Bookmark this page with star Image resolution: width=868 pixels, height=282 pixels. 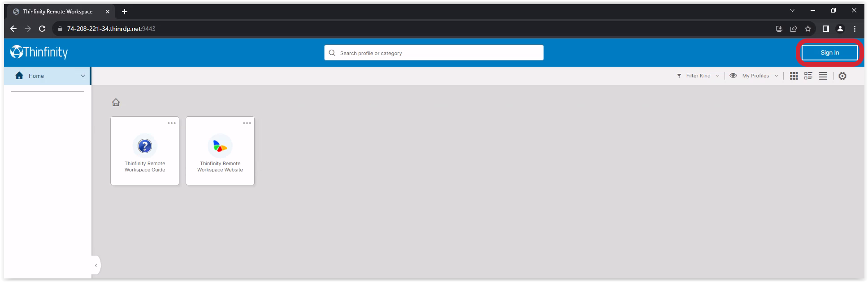pyautogui.click(x=808, y=29)
